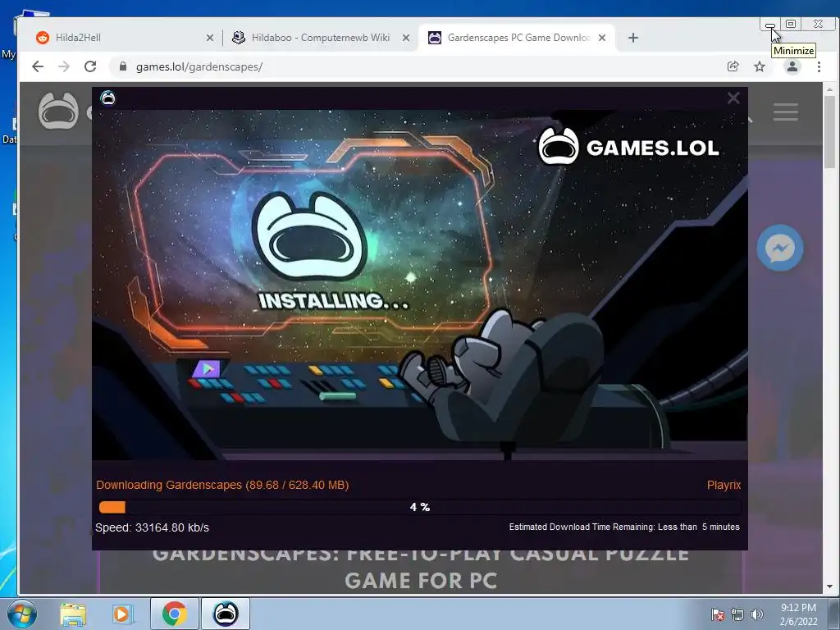
Task: Click the Playrix publisher label
Action: point(724,485)
